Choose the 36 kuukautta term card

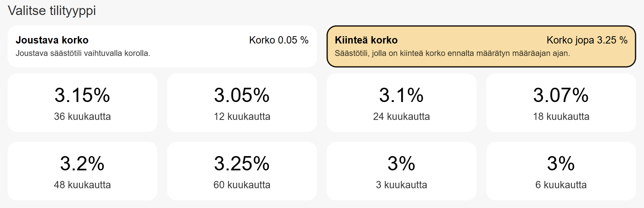(x=82, y=103)
